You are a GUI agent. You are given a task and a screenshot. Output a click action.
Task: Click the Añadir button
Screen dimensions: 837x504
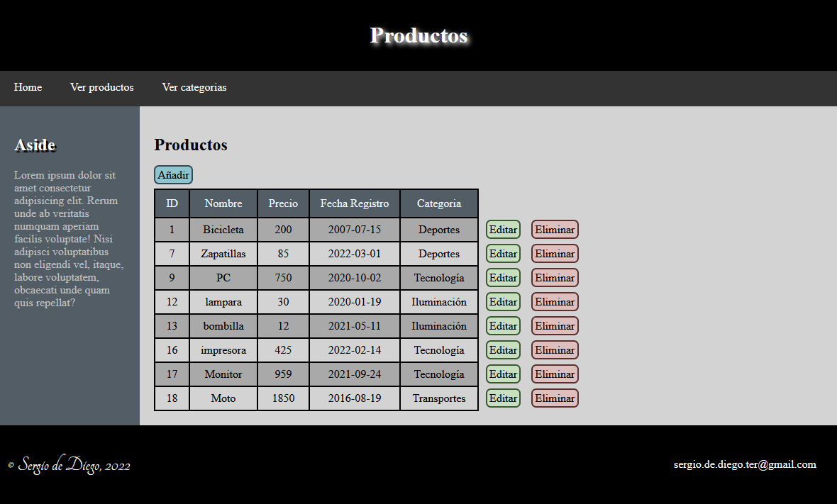click(x=174, y=175)
